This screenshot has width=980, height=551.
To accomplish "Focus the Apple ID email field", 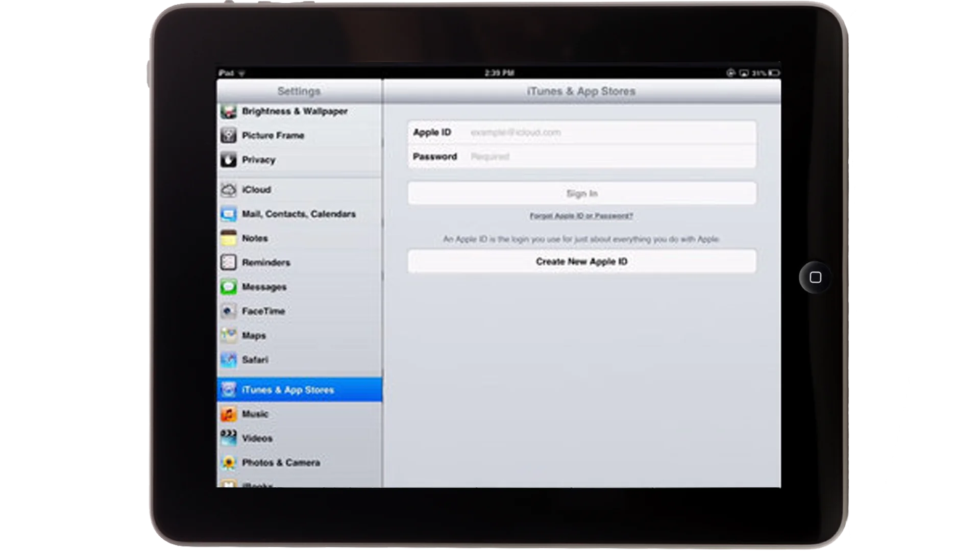I will 582,132.
